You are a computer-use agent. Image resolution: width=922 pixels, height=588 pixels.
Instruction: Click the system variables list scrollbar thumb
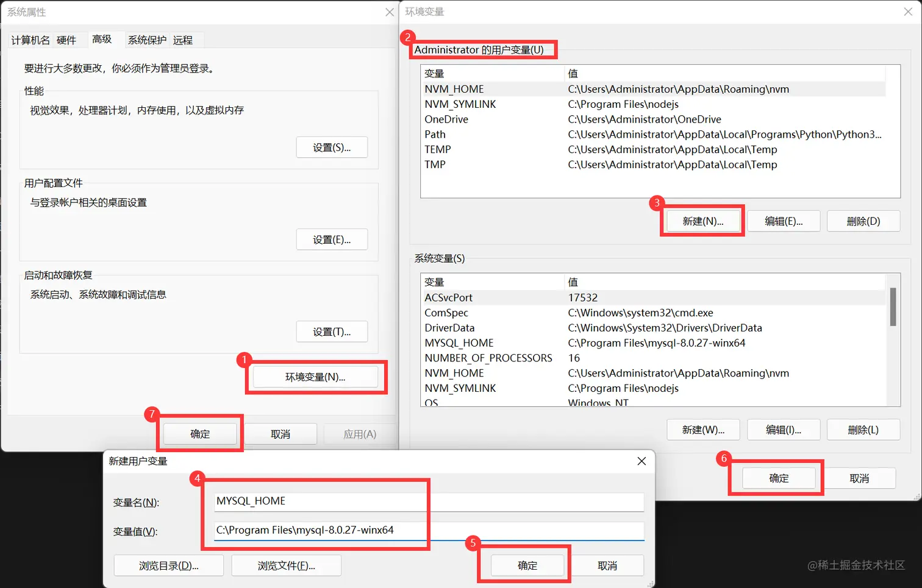[x=893, y=307]
